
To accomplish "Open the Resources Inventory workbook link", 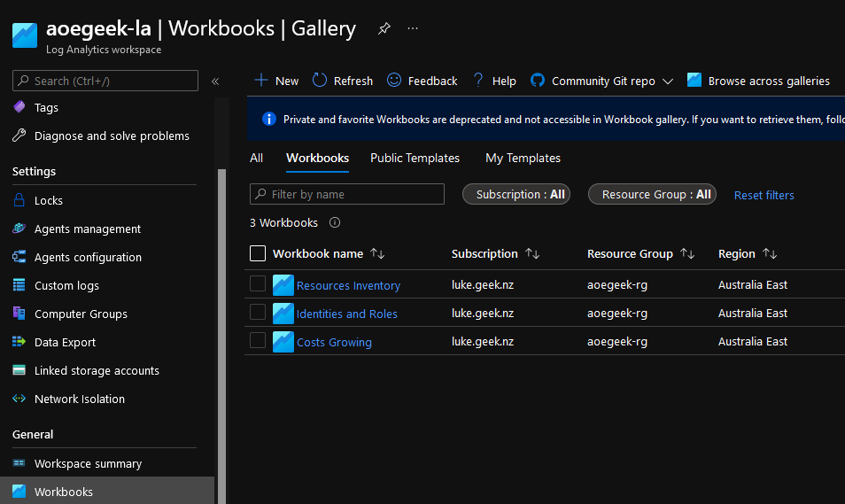I will (x=348, y=286).
